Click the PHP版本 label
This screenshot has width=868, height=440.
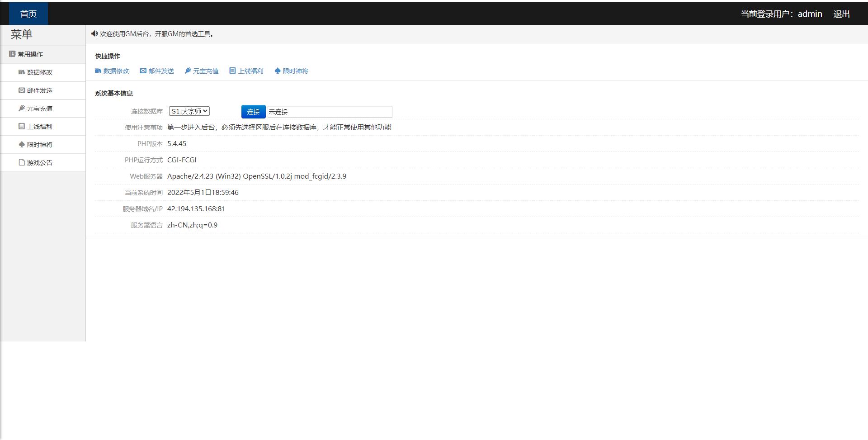click(150, 144)
